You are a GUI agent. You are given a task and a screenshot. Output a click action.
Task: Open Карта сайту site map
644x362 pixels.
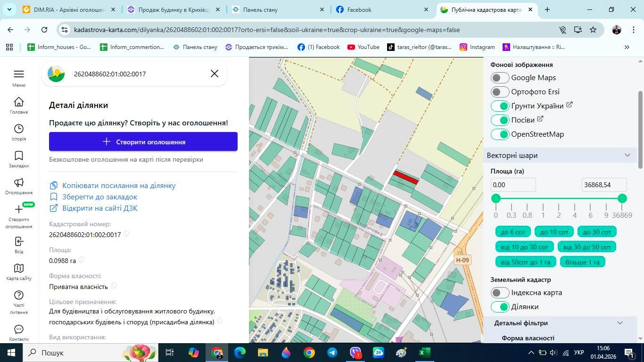pos(19,272)
